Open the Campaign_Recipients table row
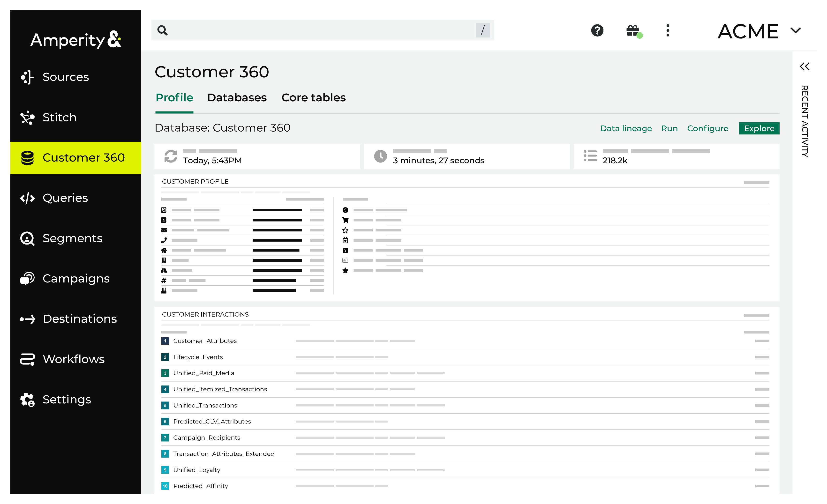Image resolution: width=827 pixels, height=504 pixels. coord(465,437)
